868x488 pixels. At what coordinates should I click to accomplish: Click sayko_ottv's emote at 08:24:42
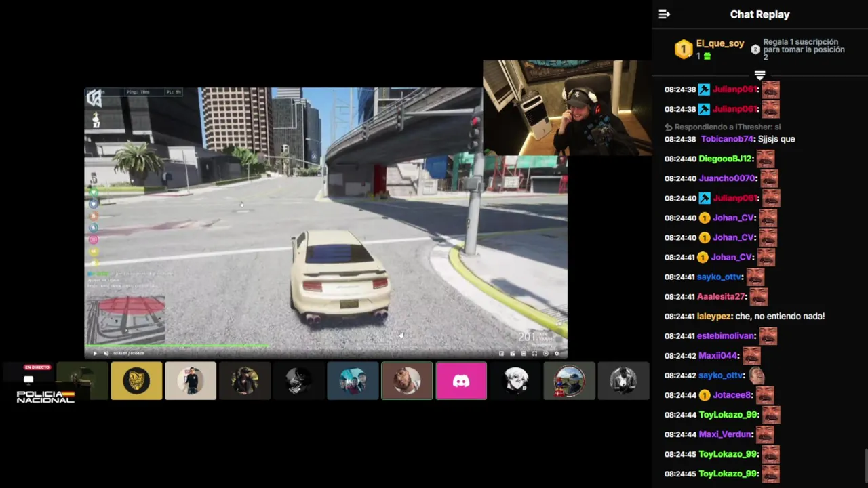click(756, 375)
